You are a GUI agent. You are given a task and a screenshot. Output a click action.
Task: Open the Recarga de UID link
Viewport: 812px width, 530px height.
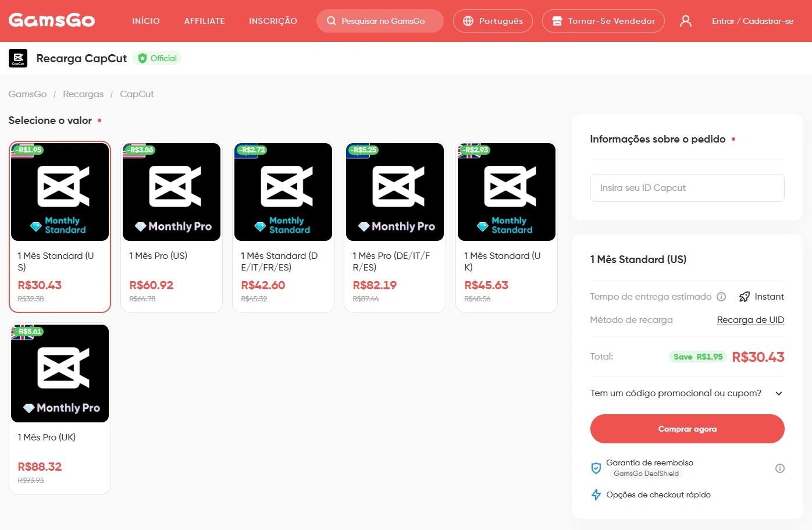(x=750, y=320)
